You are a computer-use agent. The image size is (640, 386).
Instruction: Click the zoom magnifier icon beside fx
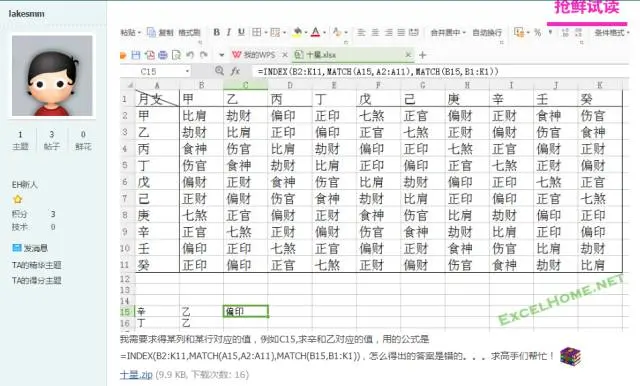pos(219,71)
